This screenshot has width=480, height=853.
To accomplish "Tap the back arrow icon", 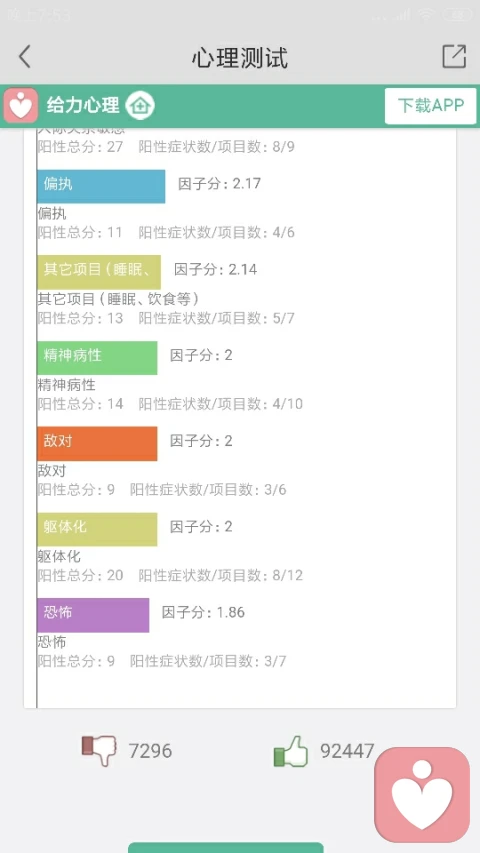I will pyautogui.click(x=24, y=57).
